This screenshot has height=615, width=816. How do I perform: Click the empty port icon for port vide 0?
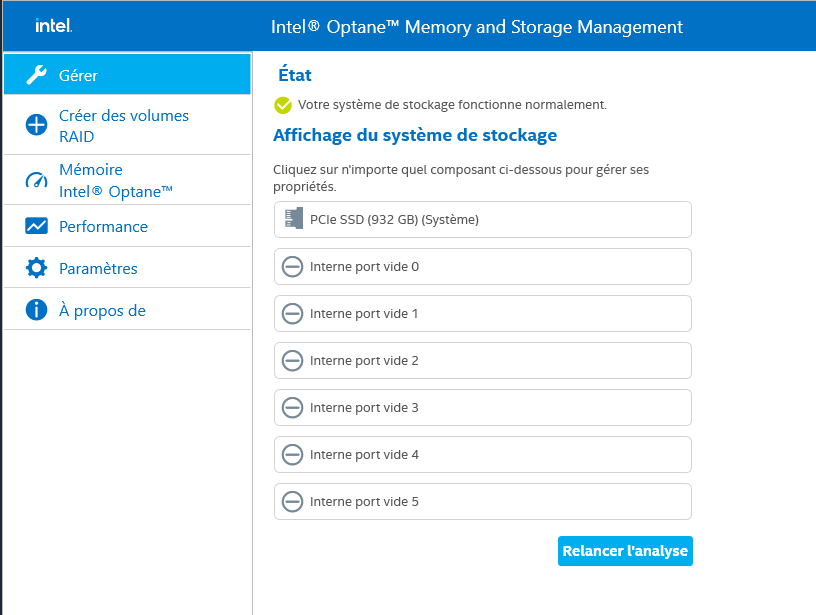(x=292, y=266)
